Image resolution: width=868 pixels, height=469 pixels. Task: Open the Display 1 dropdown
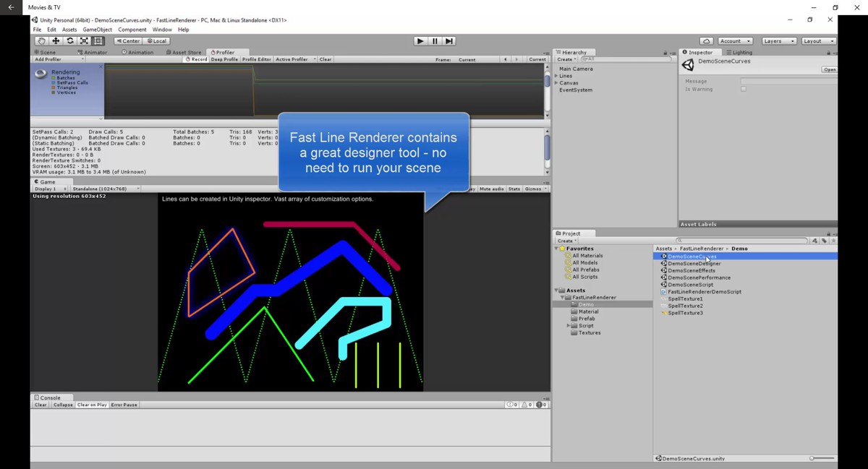[x=50, y=189]
